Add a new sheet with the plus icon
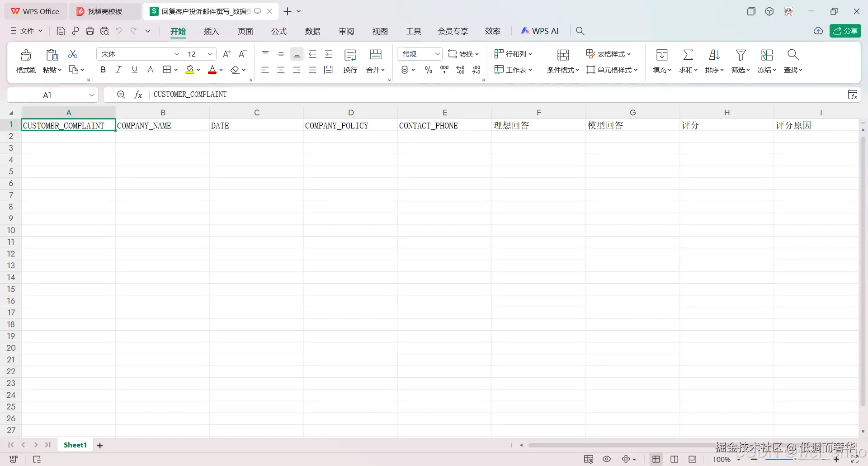This screenshot has height=466, width=868. point(100,446)
